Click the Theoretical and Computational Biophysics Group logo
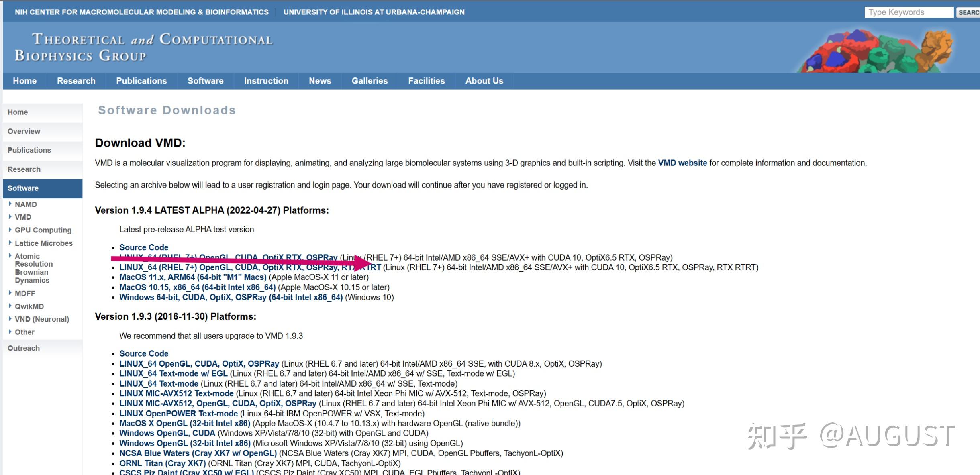 click(144, 47)
